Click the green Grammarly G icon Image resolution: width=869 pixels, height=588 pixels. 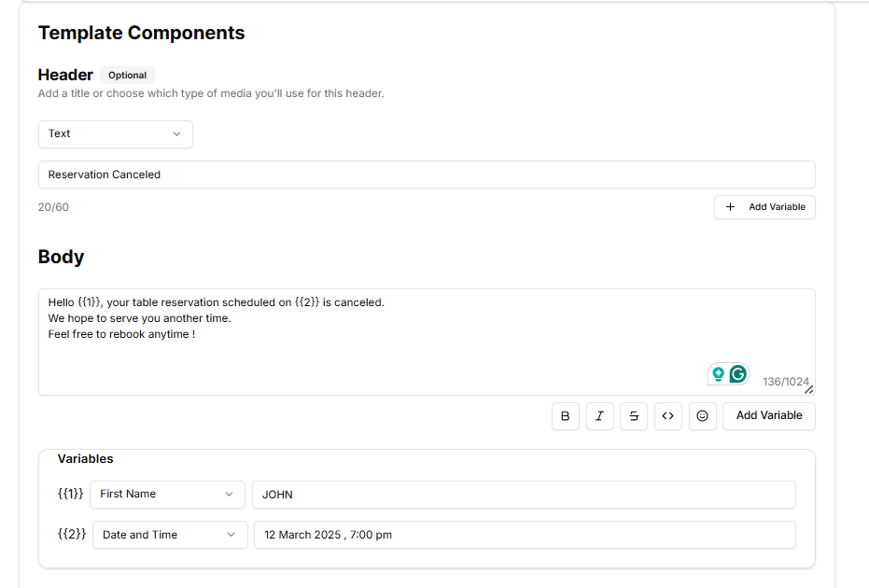tap(738, 374)
